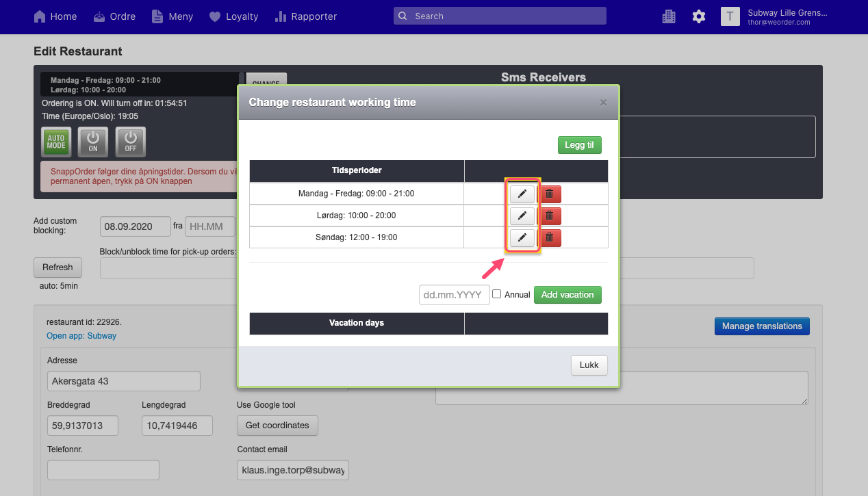Turn ordering OFF
The height and width of the screenshot is (496, 868).
point(130,142)
